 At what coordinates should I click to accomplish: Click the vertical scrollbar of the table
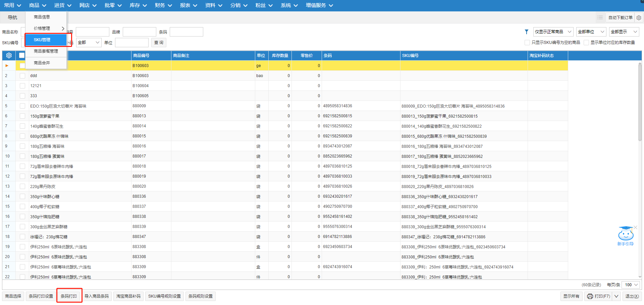point(640,102)
